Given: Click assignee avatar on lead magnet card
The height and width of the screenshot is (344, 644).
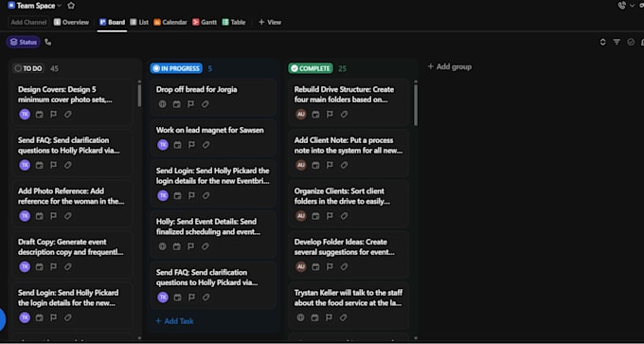Looking at the screenshot, I should pyautogui.click(x=163, y=145).
